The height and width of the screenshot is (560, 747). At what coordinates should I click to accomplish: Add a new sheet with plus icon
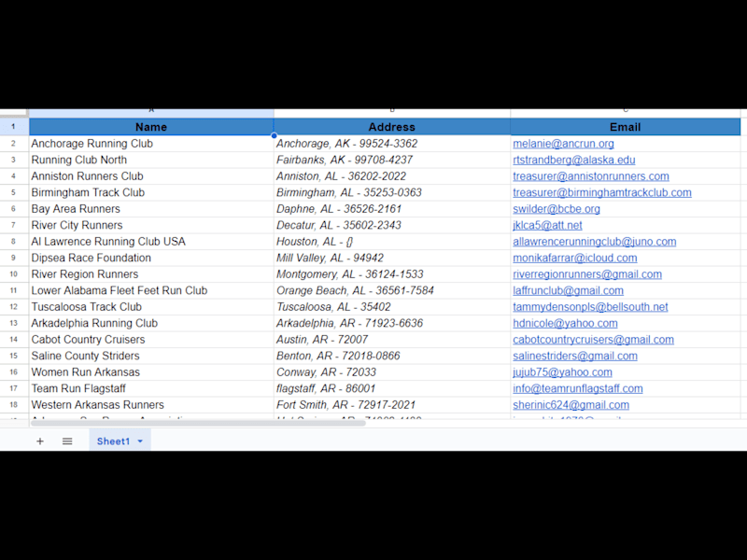click(40, 441)
